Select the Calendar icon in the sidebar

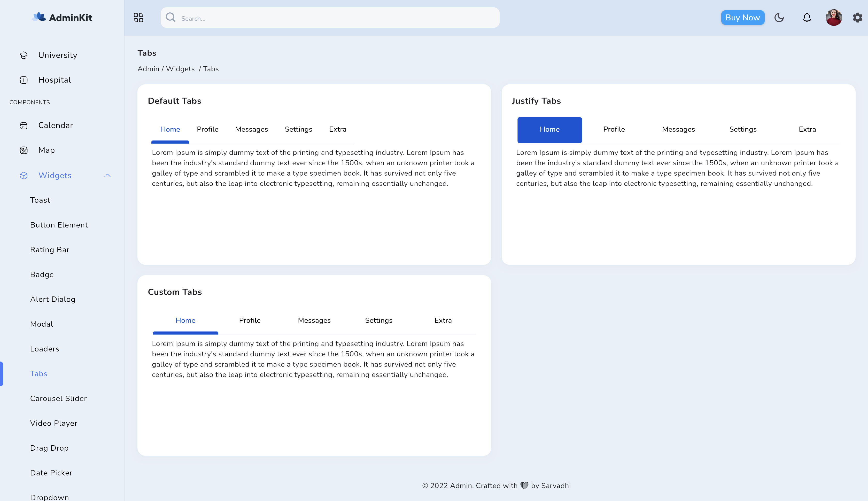(24, 125)
